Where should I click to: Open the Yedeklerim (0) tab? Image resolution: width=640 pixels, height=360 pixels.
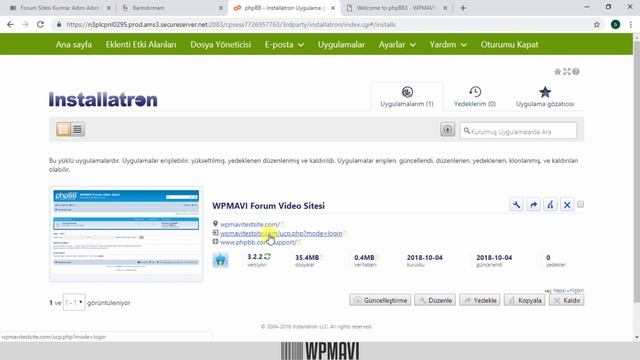point(475,97)
